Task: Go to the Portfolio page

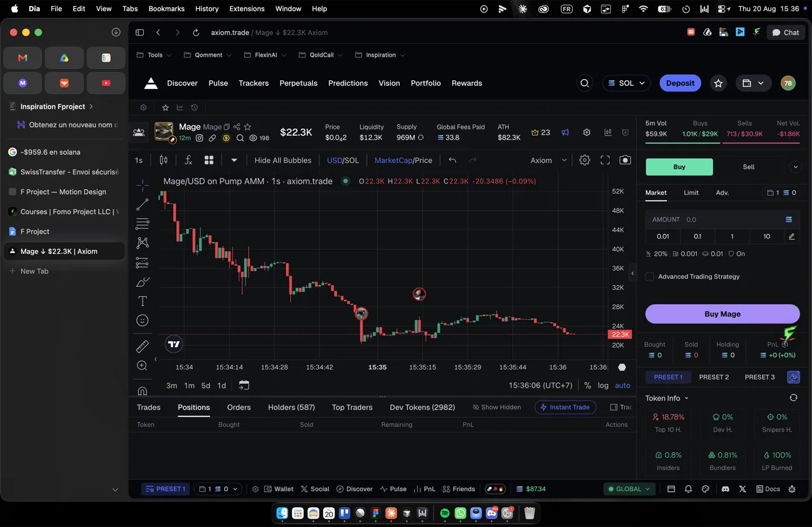Action: click(x=426, y=83)
